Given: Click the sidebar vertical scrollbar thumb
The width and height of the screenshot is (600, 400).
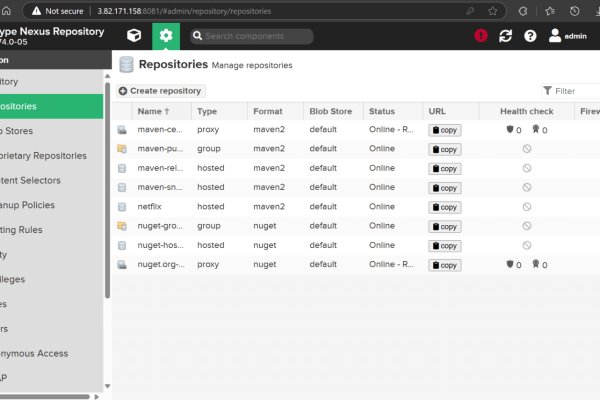Looking at the screenshot, I should point(108,190).
